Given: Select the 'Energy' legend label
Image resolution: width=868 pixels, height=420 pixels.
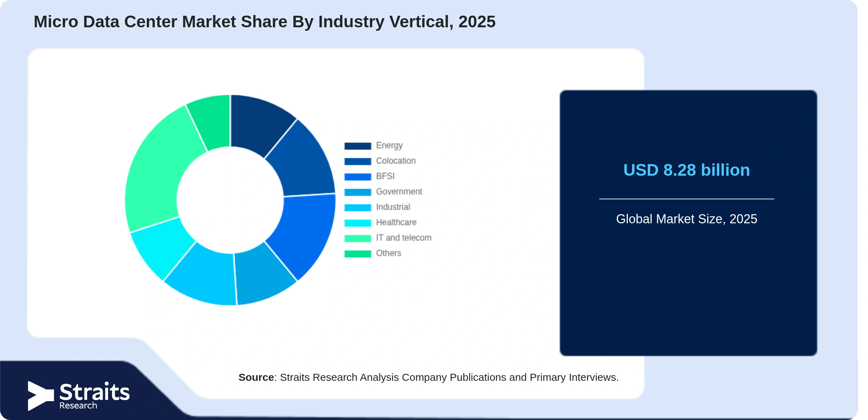Looking at the screenshot, I should point(389,146).
